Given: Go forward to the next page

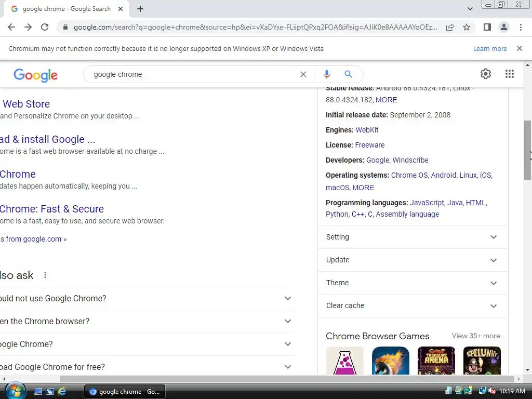Looking at the screenshot, I should pos(28,27).
